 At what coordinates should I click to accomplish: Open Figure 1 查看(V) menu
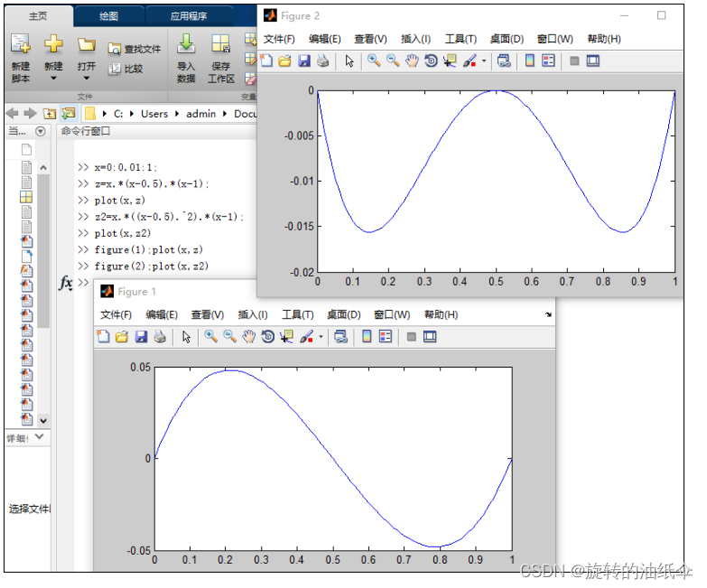[x=208, y=314]
